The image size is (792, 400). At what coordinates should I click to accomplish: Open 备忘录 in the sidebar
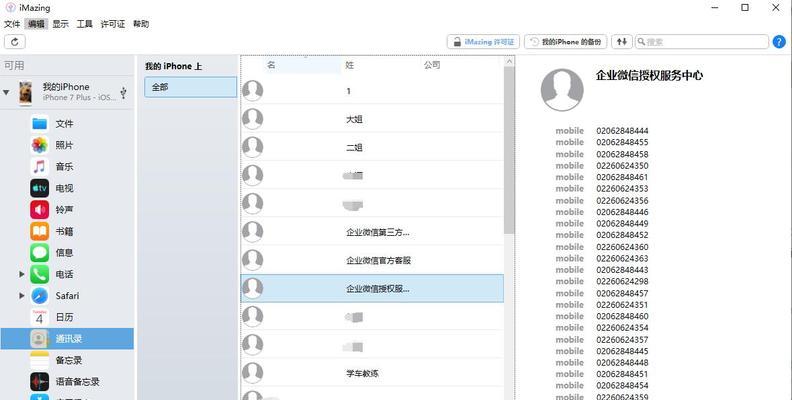click(67, 360)
